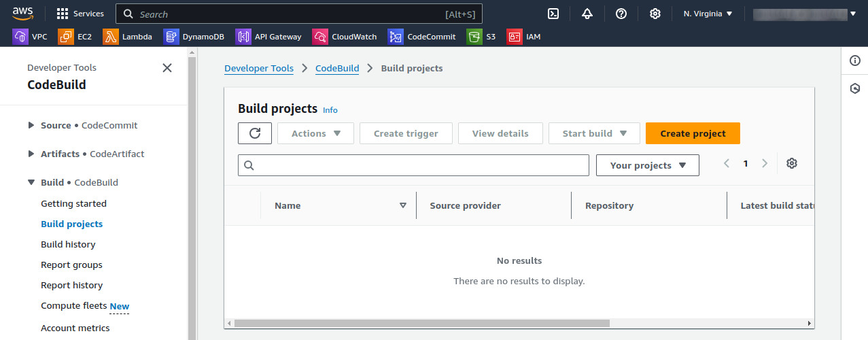Select Build history in sidebar
Screen dimensions: 868x340
[68, 244]
